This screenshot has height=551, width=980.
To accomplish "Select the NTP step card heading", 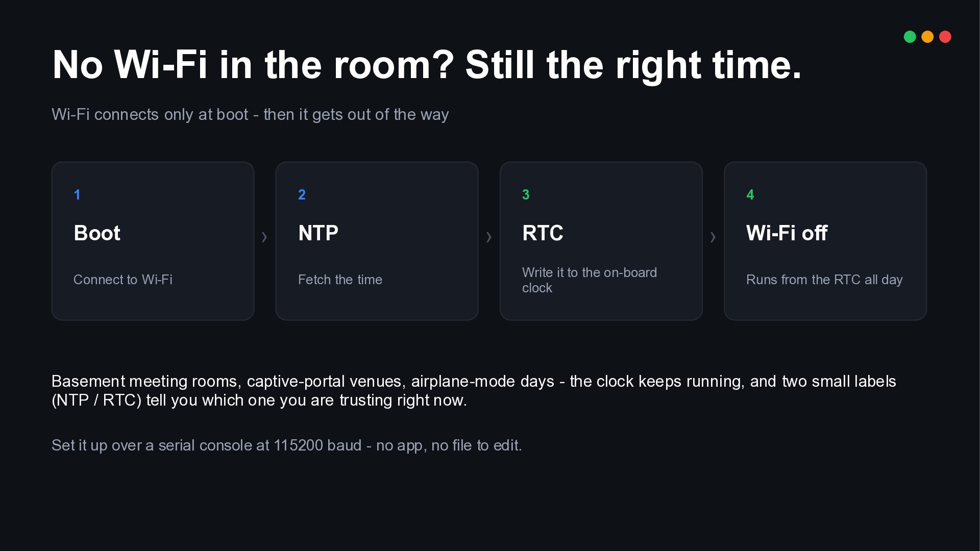I will (x=318, y=233).
